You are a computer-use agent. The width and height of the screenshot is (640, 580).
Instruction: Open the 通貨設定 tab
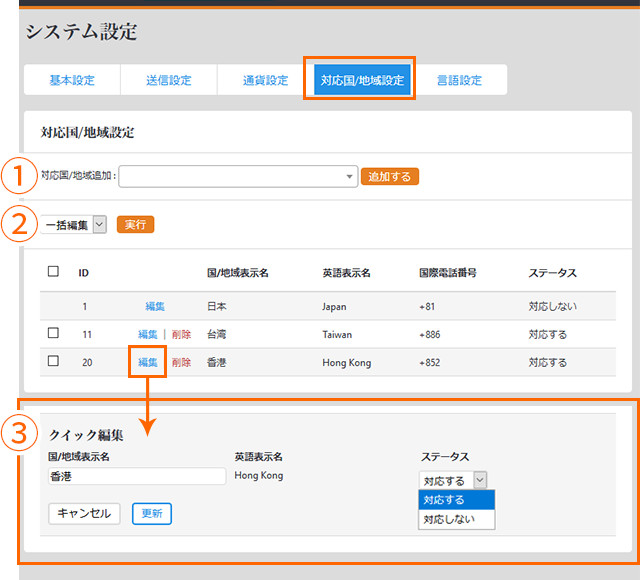(265, 80)
